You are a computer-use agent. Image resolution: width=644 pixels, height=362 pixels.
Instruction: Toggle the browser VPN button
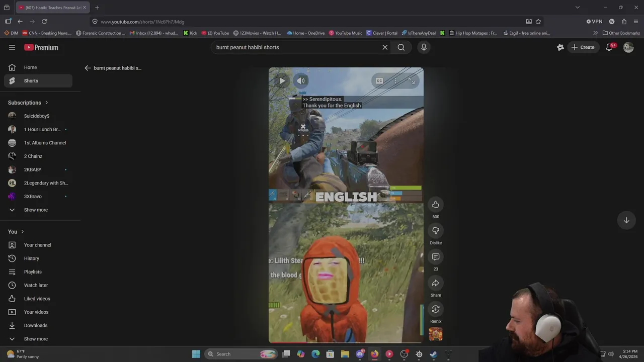click(x=594, y=22)
